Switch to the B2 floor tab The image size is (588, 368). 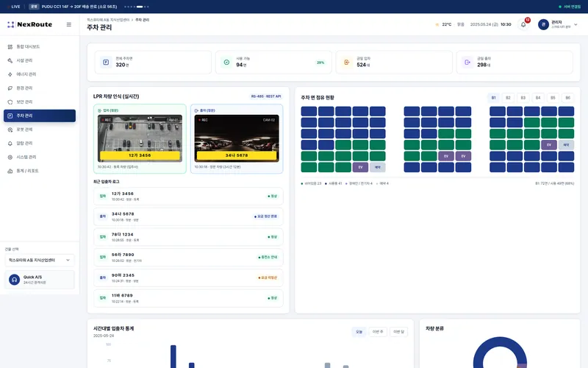508,98
